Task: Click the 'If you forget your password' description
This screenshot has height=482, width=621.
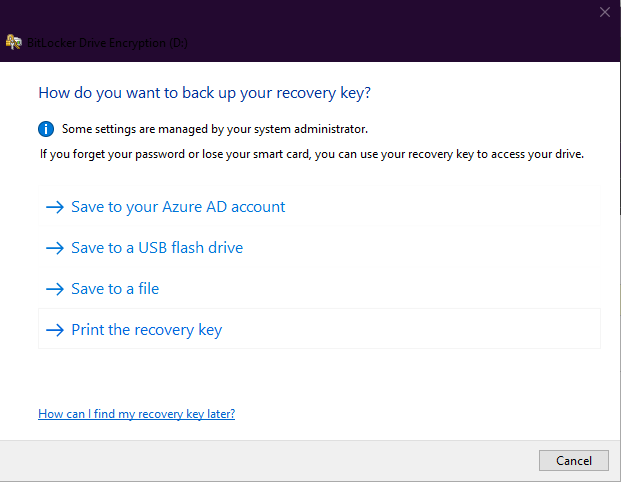Action: click(311, 154)
